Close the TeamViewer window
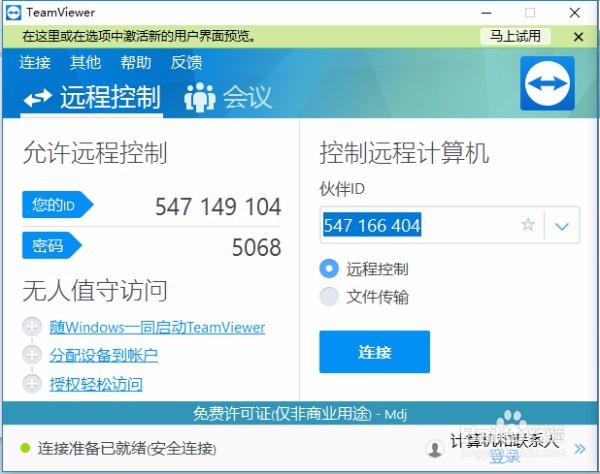This screenshot has height=474, width=600. pos(574,13)
